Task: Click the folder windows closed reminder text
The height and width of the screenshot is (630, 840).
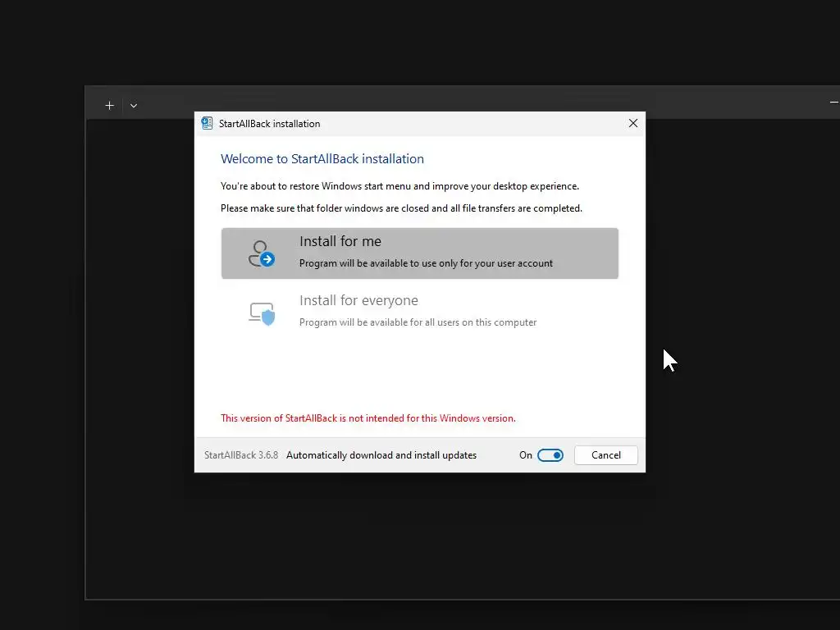Action: [x=401, y=208]
